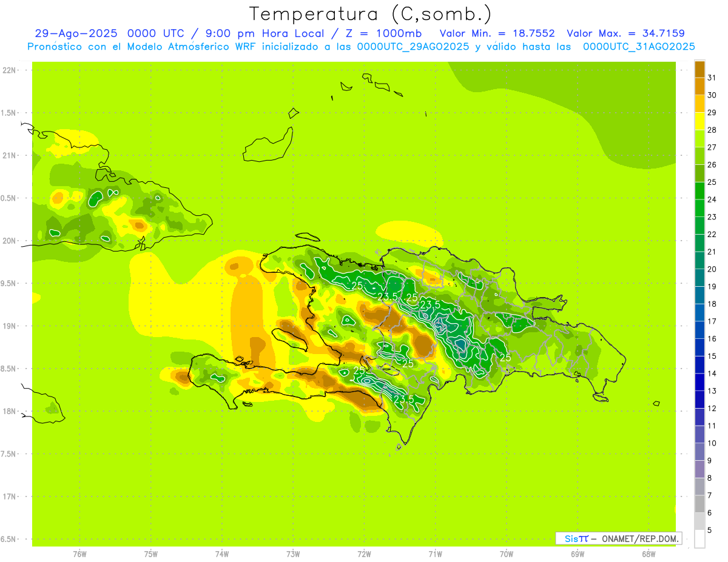Click the '70W' longitude label
The height and width of the screenshot is (562, 728).
click(507, 554)
